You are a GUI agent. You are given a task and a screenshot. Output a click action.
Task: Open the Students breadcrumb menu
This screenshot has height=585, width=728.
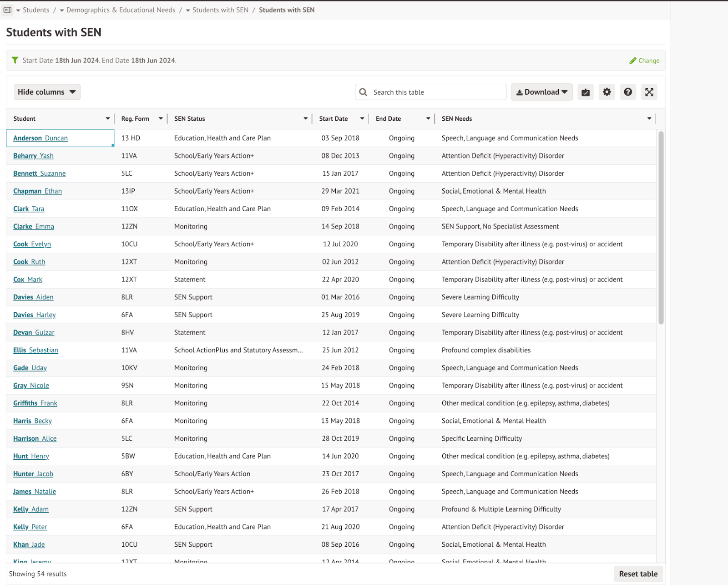point(32,10)
